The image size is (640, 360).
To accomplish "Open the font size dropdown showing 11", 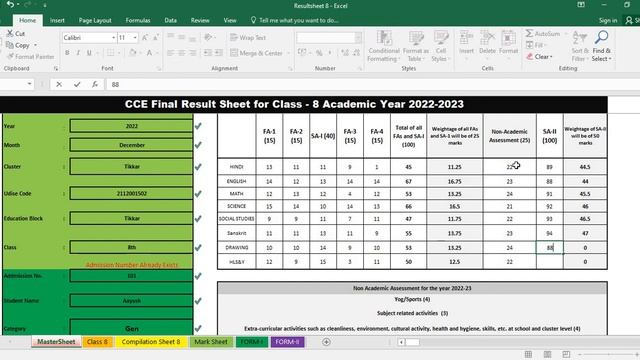I will (x=135, y=38).
